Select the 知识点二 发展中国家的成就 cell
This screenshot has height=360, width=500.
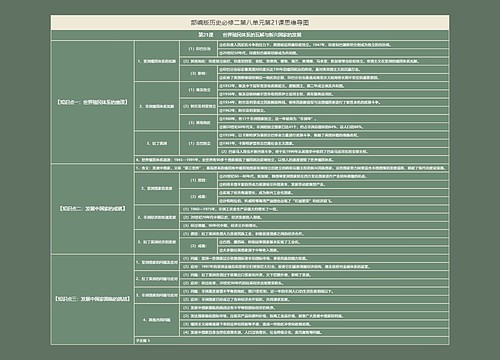tap(92, 209)
